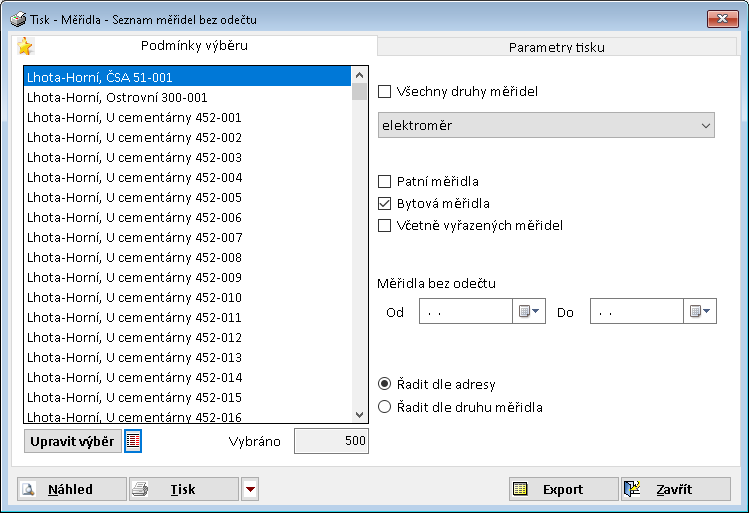The height and width of the screenshot is (513, 749).
Task: Switch to the Parametry tisku tab
Action: point(556,46)
